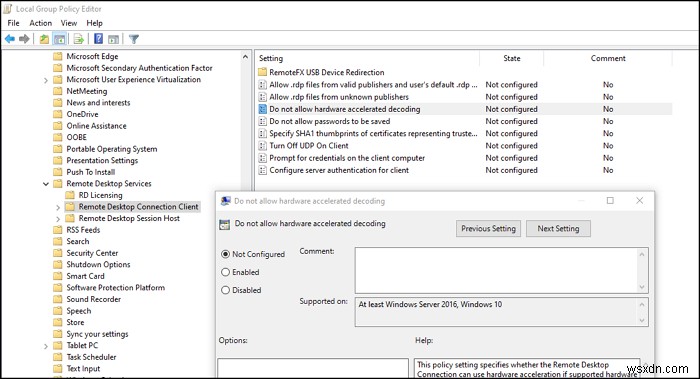The height and width of the screenshot is (379, 700).
Task: Click the Filter funnel toolbar icon
Action: (x=133, y=39)
